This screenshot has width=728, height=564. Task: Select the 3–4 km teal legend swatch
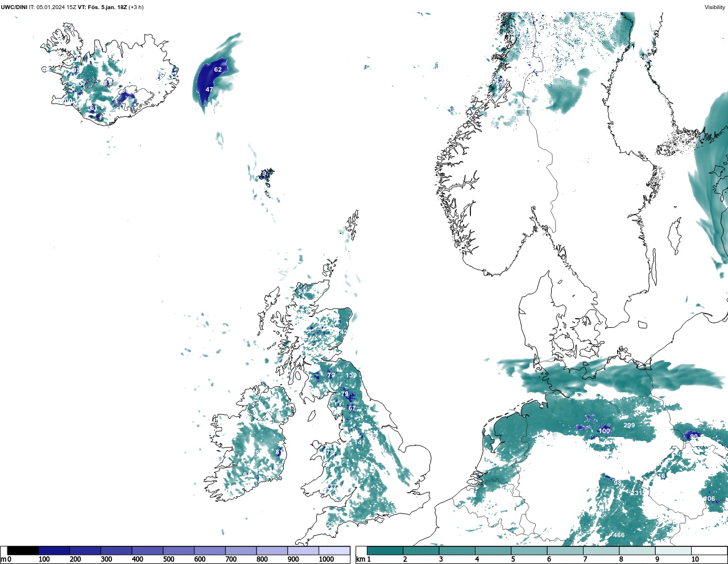[457, 550]
